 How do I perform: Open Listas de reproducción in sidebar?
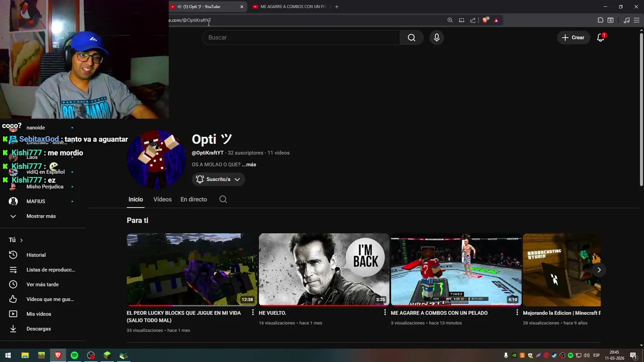click(x=43, y=270)
